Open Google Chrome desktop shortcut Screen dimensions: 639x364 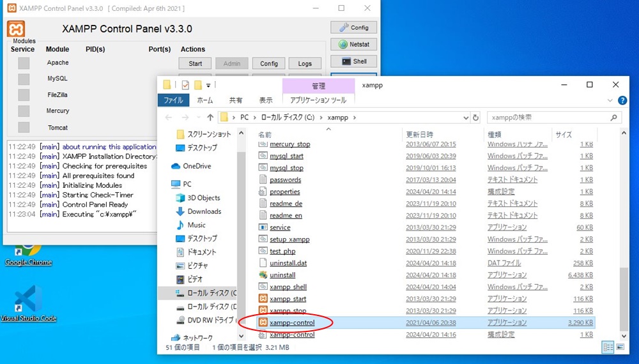click(x=29, y=255)
